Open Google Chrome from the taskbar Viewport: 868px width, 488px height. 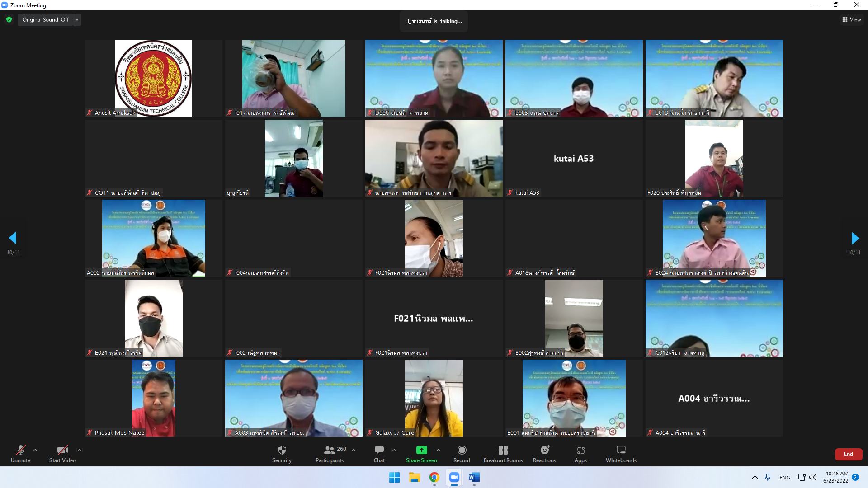coord(434,478)
